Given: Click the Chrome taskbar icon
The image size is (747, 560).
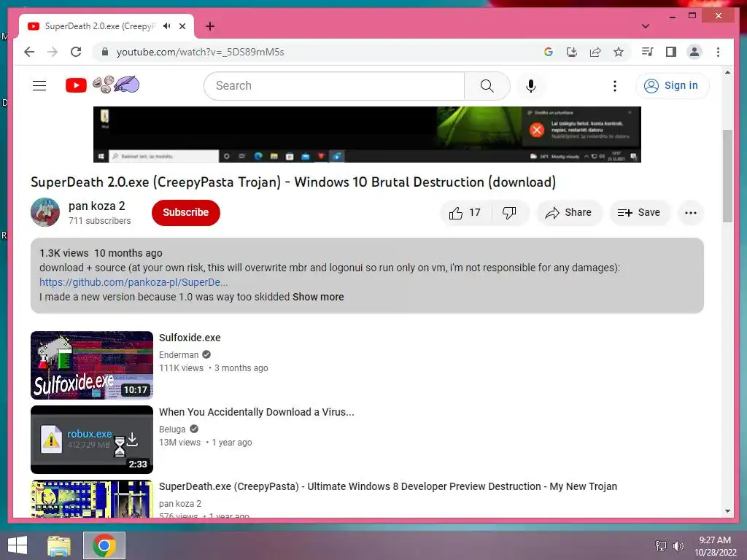Looking at the screenshot, I should 104,545.
